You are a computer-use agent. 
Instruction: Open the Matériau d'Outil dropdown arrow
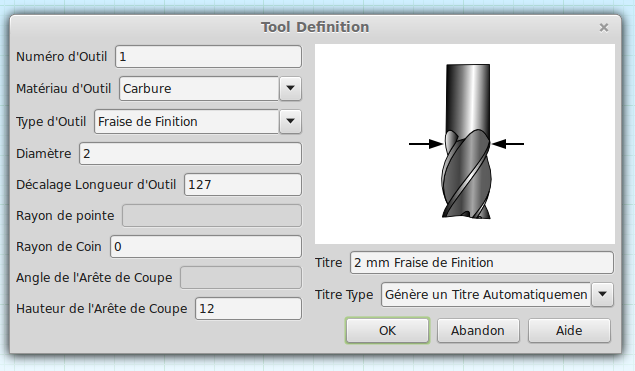pos(290,88)
